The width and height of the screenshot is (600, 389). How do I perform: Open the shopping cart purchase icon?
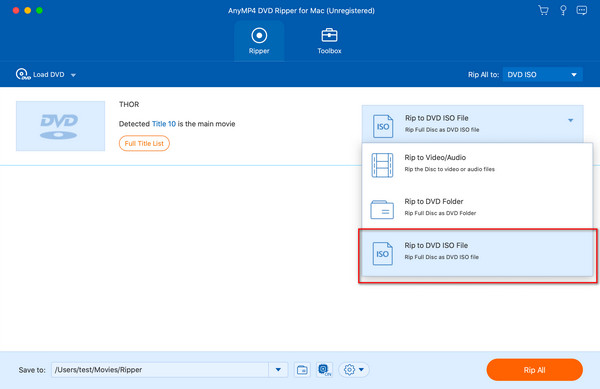point(543,10)
